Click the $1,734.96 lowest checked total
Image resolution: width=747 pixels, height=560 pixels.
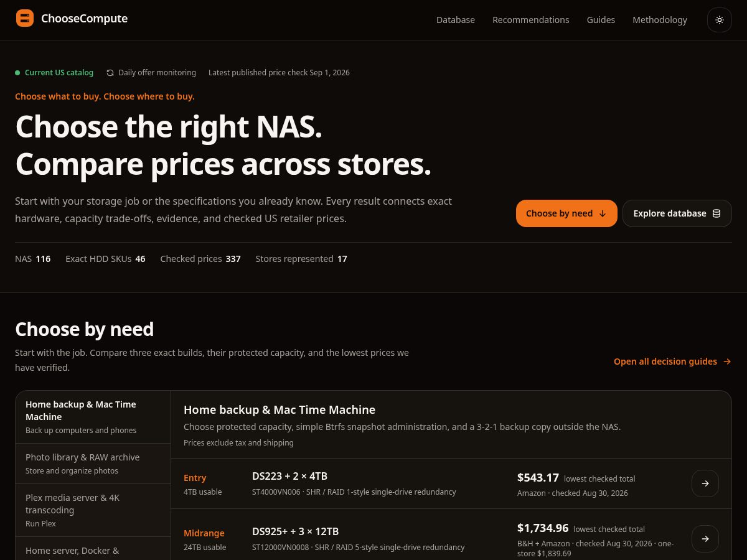point(581,528)
